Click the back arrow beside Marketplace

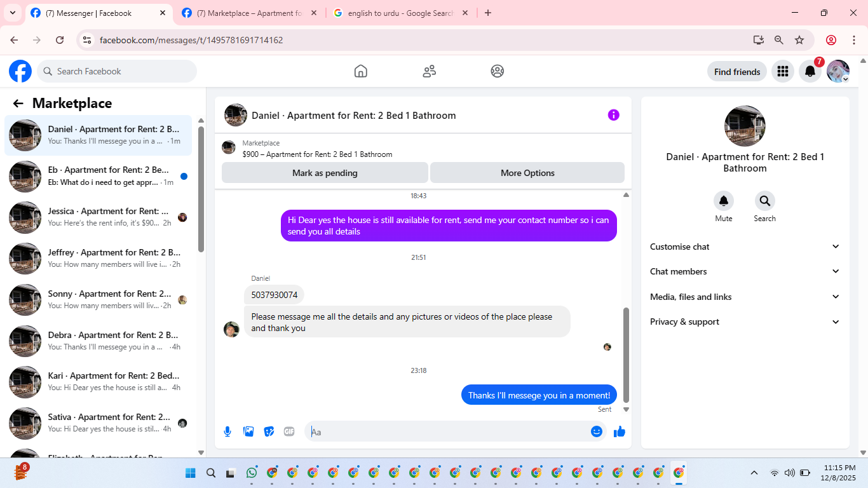[x=18, y=104]
